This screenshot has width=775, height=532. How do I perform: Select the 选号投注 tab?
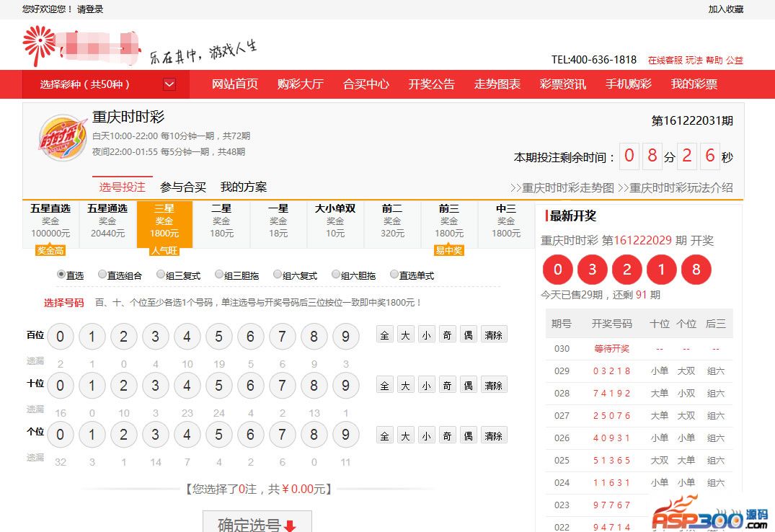[122, 187]
